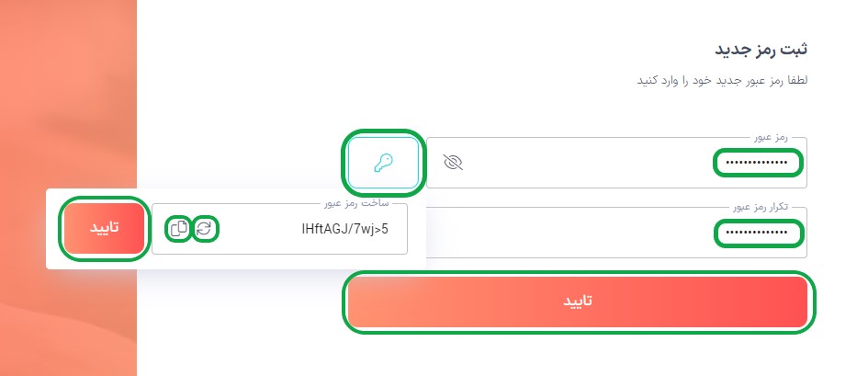
Task: Click the ساخت رمز عبور floating label
Action: [357, 203]
